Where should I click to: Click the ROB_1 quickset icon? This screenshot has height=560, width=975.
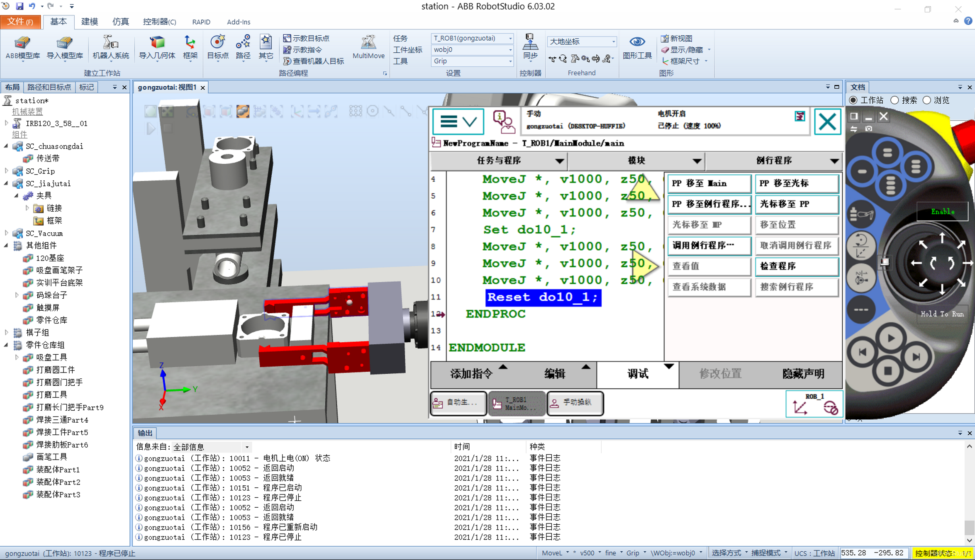tap(814, 404)
